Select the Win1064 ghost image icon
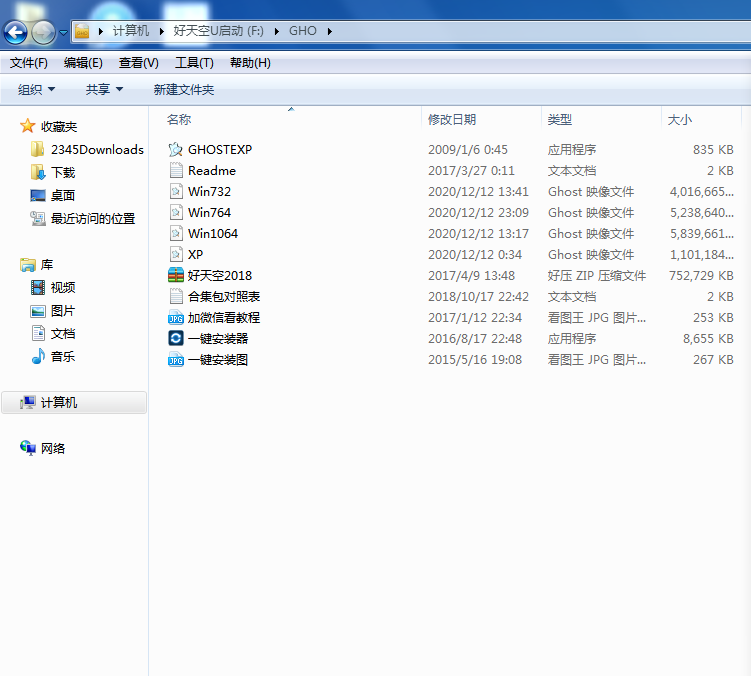751x676 pixels. click(x=176, y=233)
